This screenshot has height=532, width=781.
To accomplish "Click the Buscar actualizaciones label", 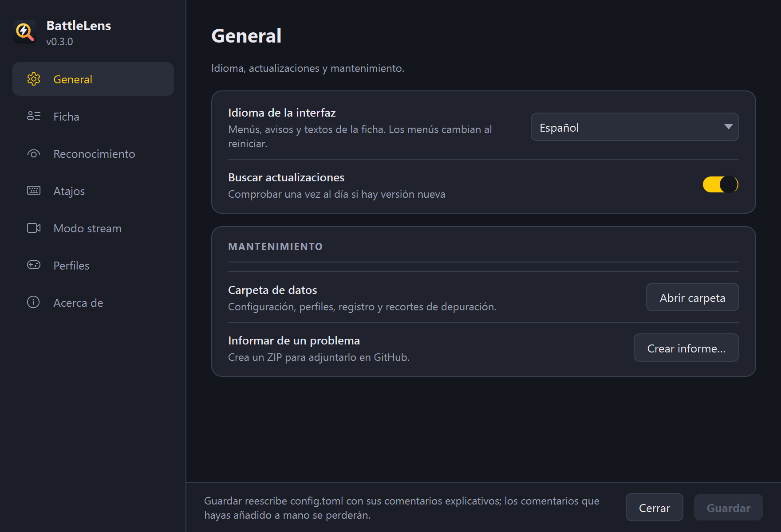I will [x=286, y=177].
